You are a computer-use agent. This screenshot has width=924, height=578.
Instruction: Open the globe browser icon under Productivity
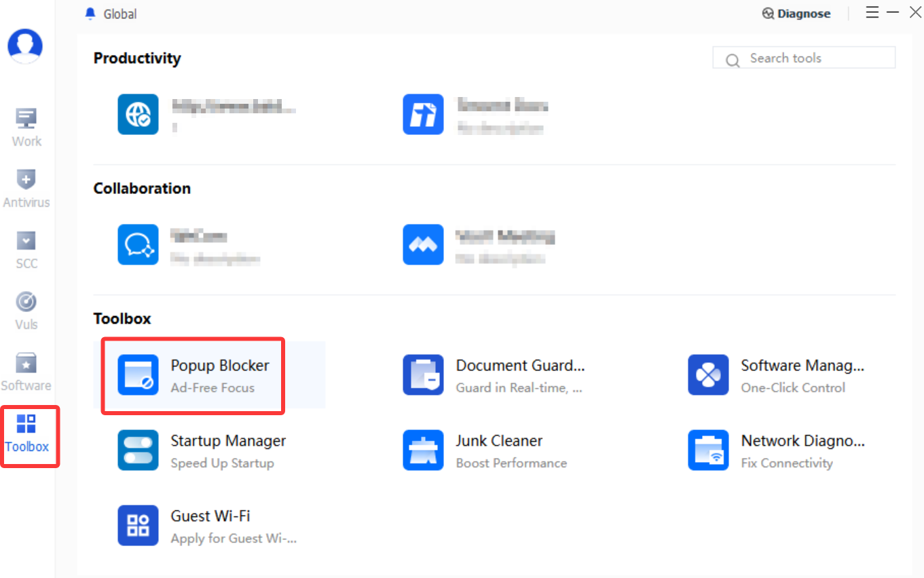click(138, 114)
